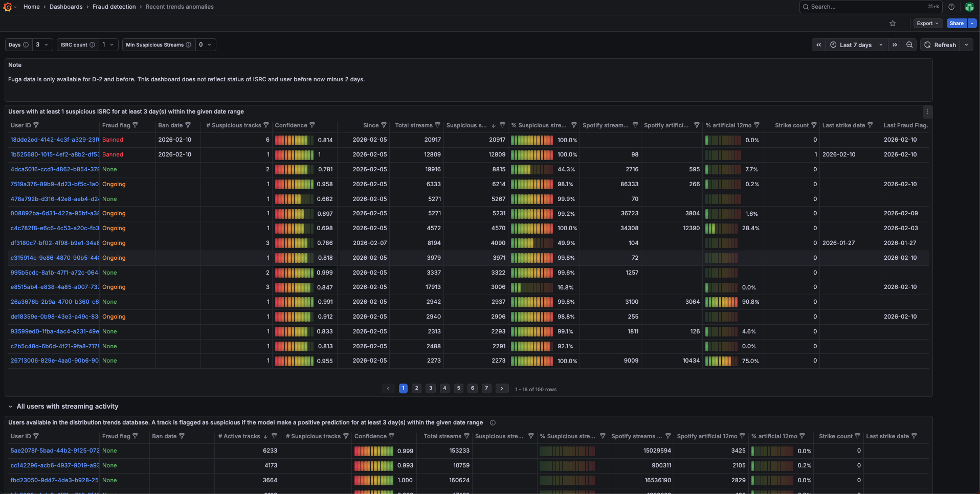The width and height of the screenshot is (980, 494).
Task: Open the Confidence column filter
Action: (313, 125)
